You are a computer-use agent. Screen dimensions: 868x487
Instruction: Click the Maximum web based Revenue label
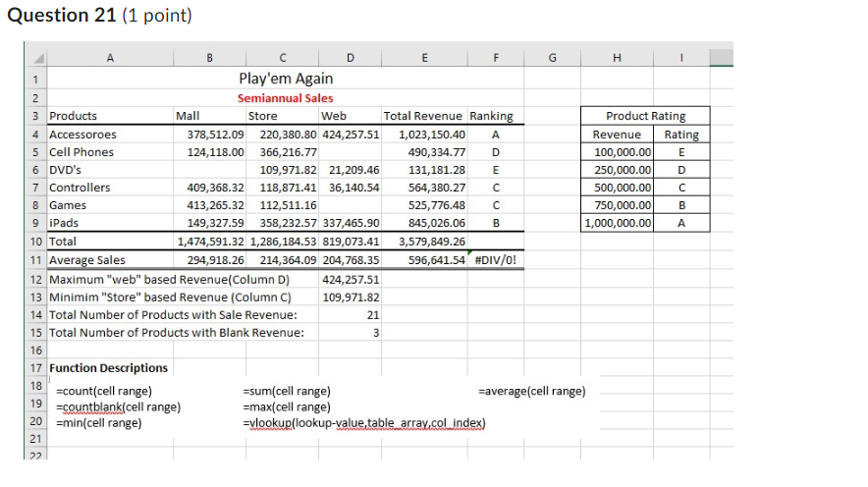[x=170, y=280]
